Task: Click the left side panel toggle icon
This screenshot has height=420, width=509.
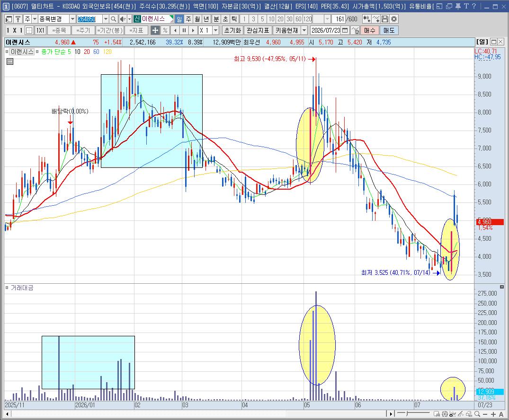Action: coord(9,19)
